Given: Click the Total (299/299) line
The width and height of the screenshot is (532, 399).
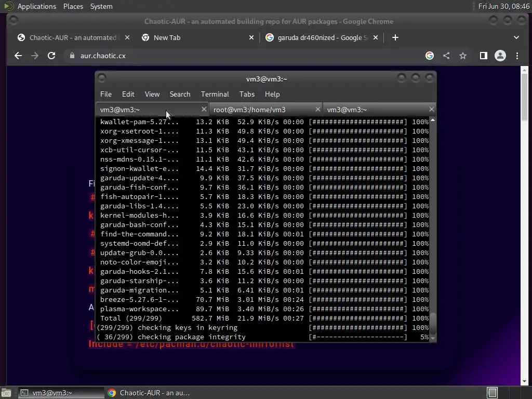Looking at the screenshot, I should [x=264, y=318].
